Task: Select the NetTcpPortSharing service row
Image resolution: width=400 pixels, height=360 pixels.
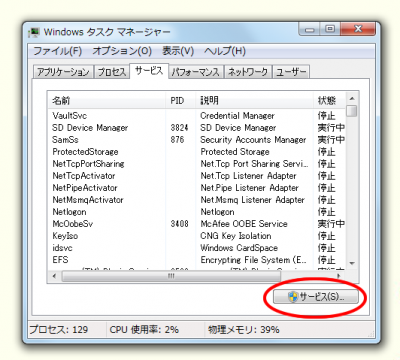Action: tap(197, 164)
